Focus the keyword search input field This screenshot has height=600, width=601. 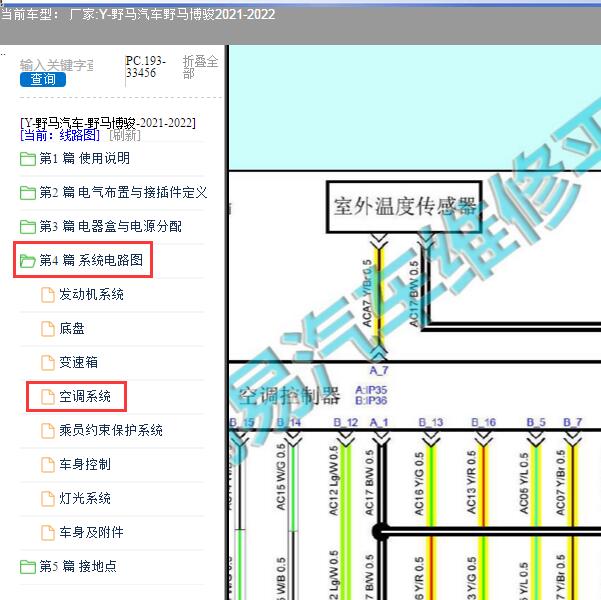tap(57, 65)
